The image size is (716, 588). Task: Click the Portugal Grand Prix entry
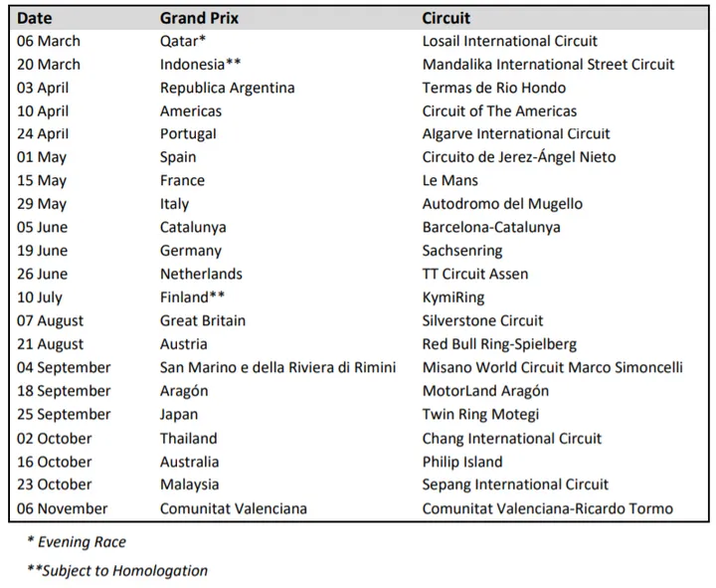[x=188, y=134]
